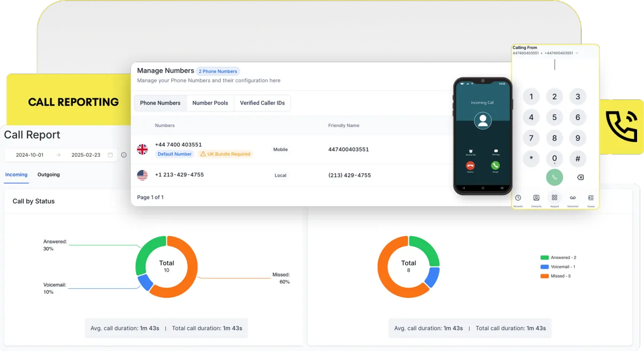The image size is (644, 351).
Task: Click the info icon beside the date range
Action: coord(124,155)
